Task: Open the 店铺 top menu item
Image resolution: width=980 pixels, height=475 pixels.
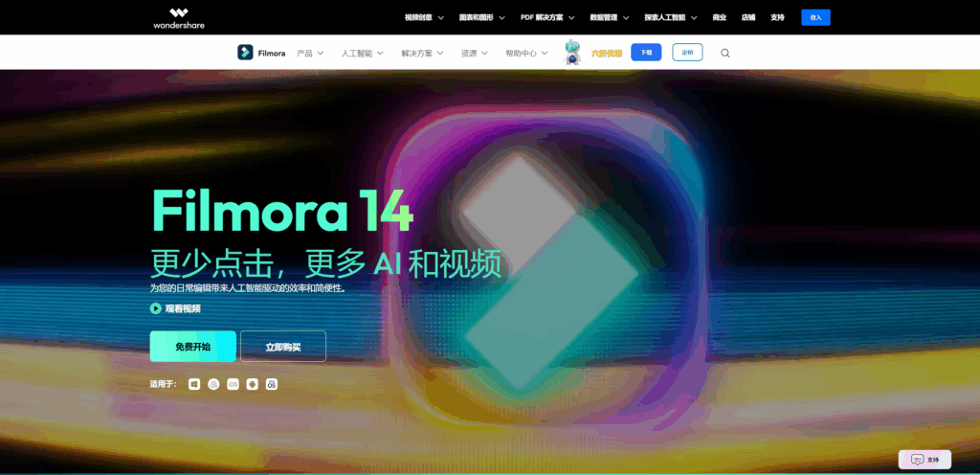Action: click(748, 17)
